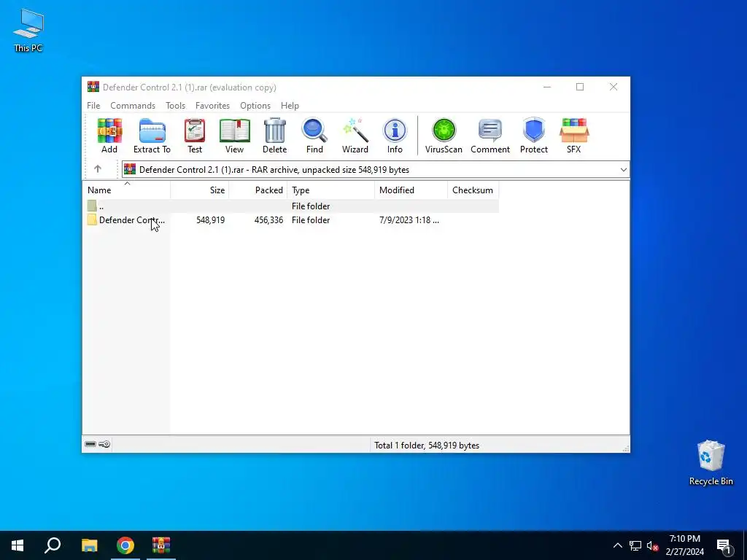Select the '..' parent folder row
The height and width of the screenshot is (560, 747).
pos(291,206)
